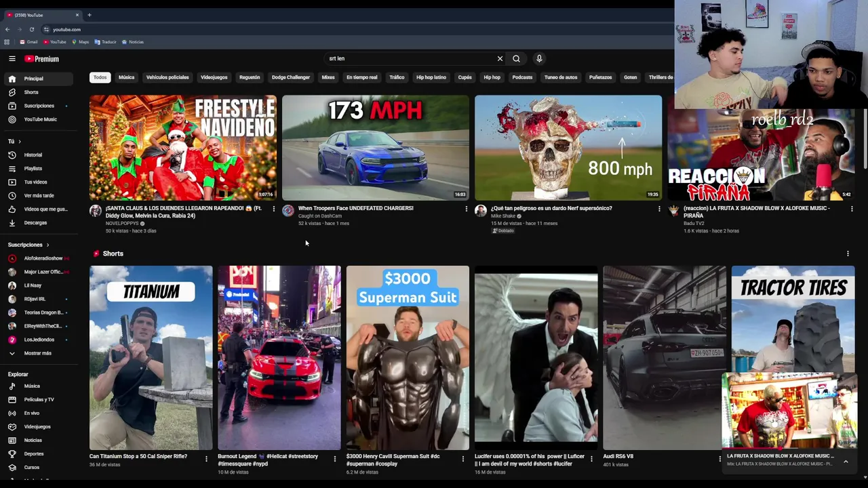Open the Alofokeradioshow channel subscription
The height and width of the screenshot is (488, 868).
(x=38, y=258)
